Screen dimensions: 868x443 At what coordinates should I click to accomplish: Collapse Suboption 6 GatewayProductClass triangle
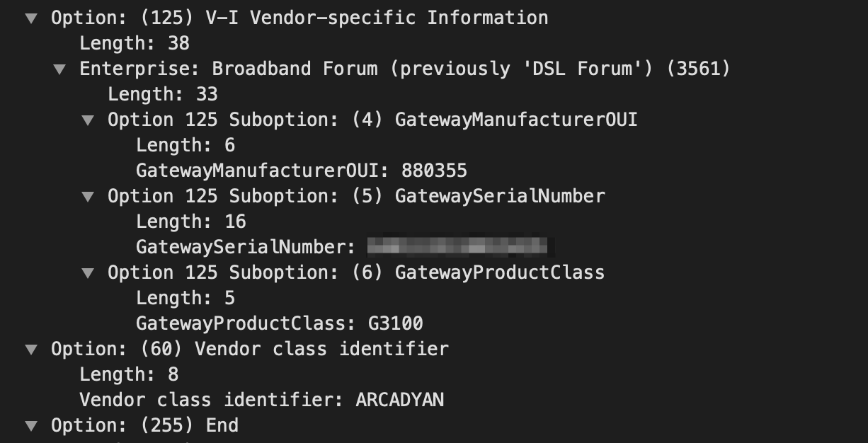88,273
